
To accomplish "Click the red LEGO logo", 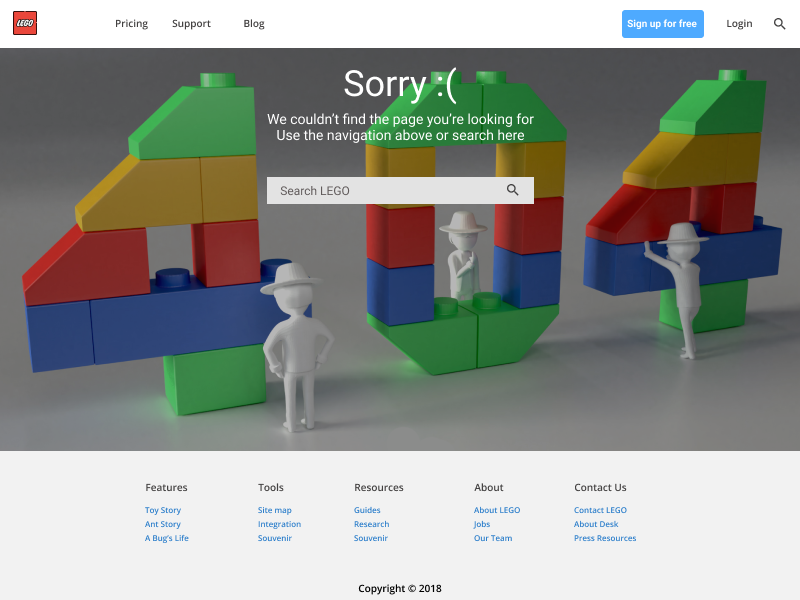I will (25, 23).
